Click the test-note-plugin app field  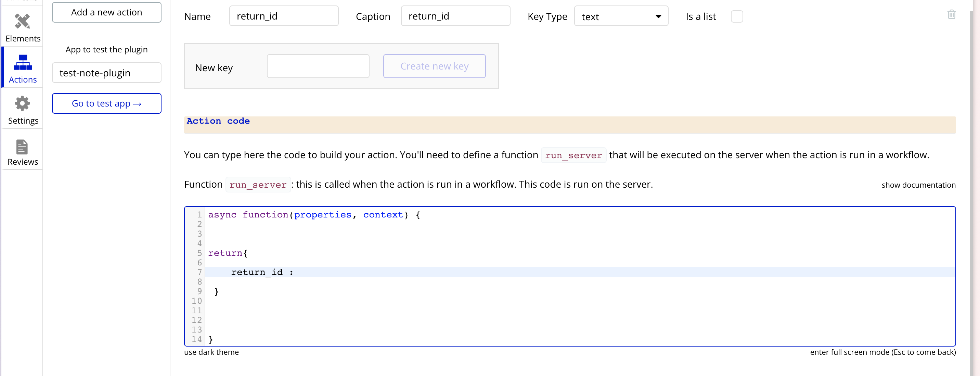106,73
